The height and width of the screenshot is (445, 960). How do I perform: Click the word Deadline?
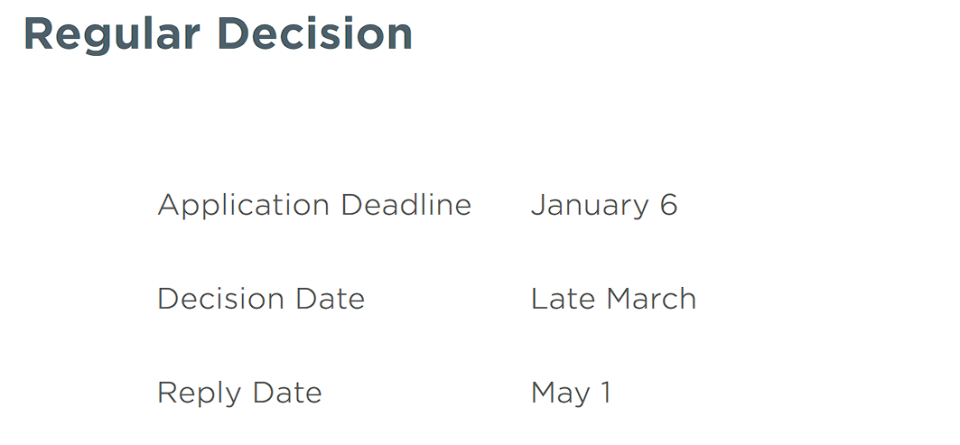(405, 205)
